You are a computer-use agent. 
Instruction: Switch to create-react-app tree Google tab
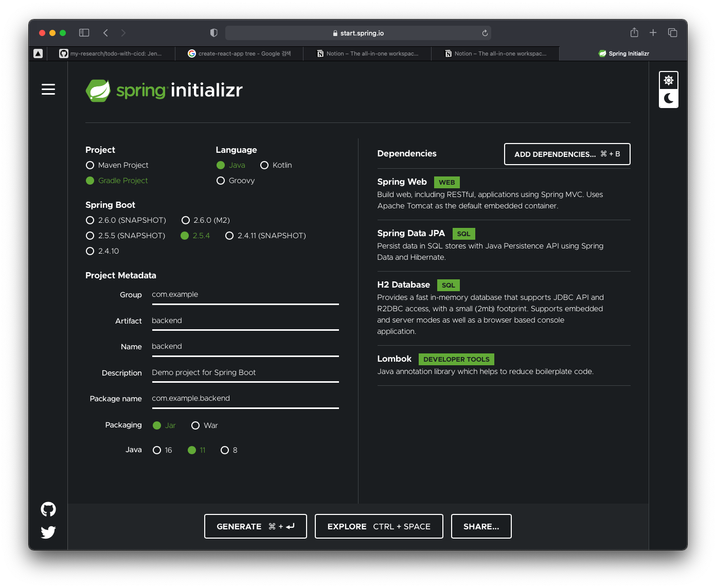(239, 54)
